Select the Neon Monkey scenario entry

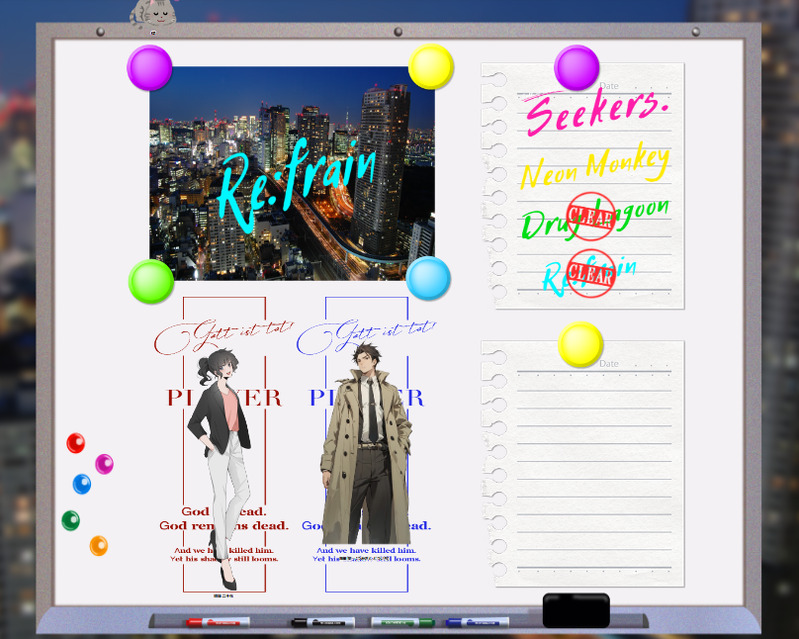tap(595, 167)
